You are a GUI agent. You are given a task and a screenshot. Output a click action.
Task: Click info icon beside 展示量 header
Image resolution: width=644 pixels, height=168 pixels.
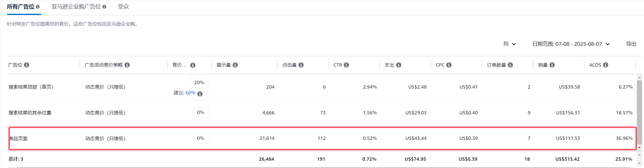[235, 65]
